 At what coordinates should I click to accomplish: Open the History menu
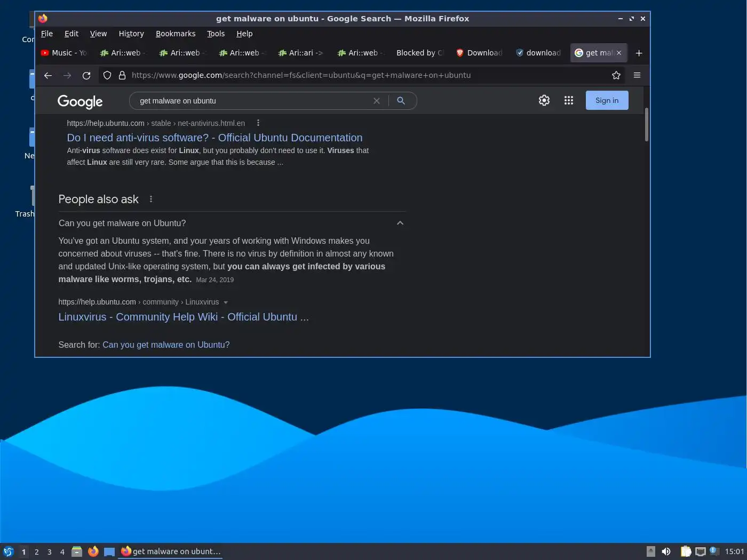tap(131, 34)
